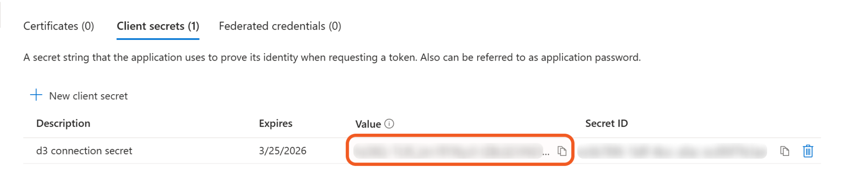Click the Value column header

[x=368, y=124]
